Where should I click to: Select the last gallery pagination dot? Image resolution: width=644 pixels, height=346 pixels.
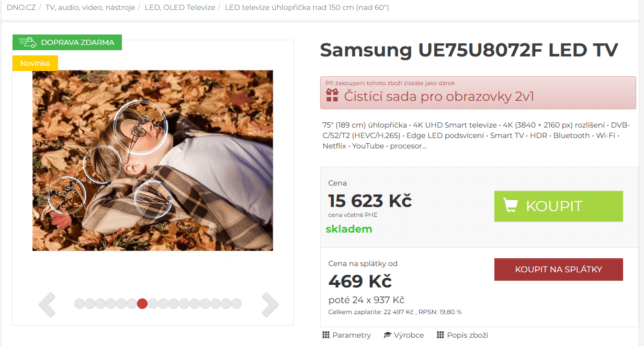[x=236, y=304]
